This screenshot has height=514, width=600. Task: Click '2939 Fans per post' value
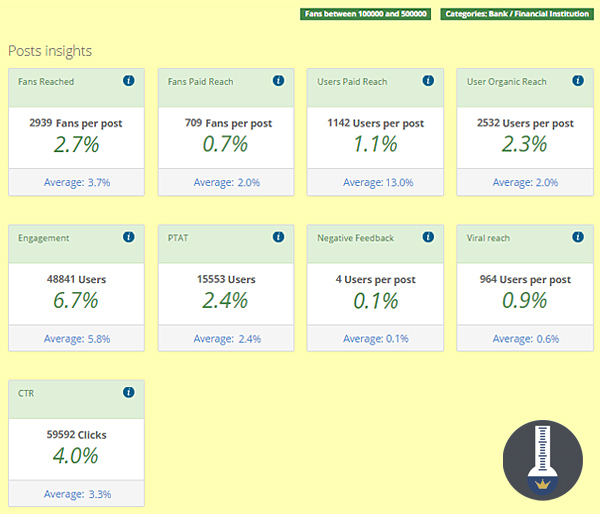point(76,123)
